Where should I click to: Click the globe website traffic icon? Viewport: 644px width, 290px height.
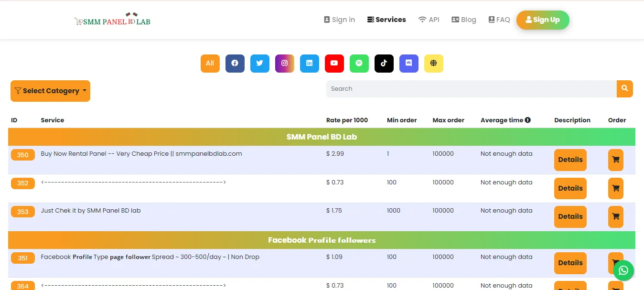(x=433, y=63)
